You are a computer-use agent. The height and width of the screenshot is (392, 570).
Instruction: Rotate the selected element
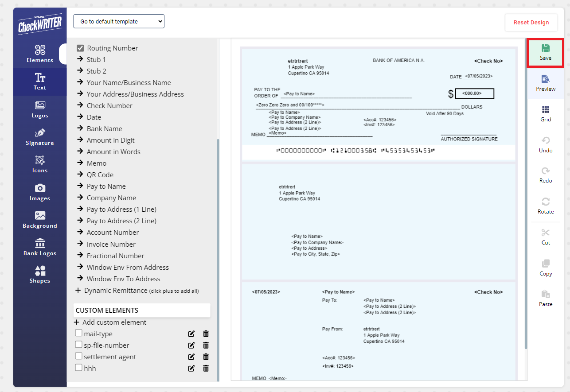coord(546,206)
